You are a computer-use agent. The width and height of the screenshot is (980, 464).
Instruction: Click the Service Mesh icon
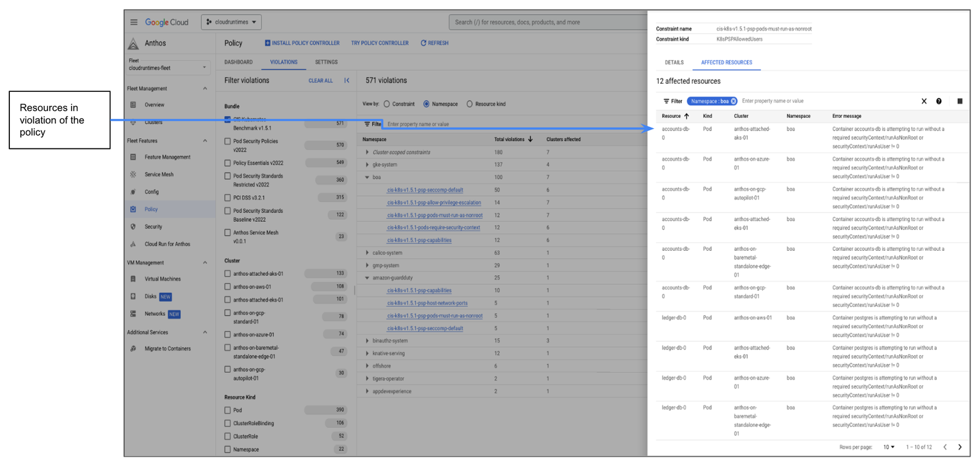[133, 174]
